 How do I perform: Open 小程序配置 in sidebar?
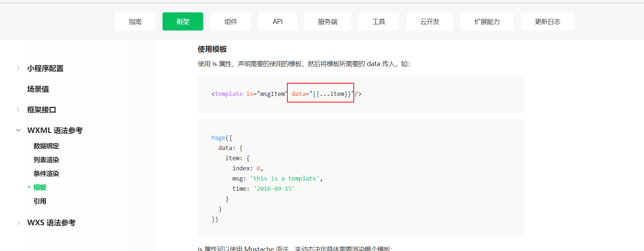(45, 68)
